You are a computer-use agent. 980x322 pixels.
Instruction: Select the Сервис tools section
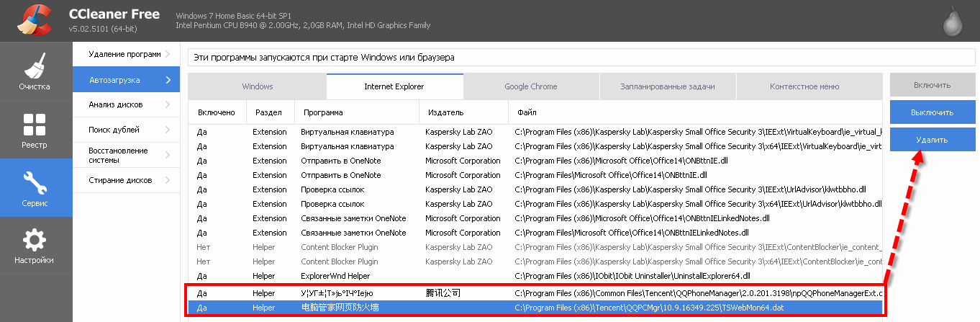[36, 187]
